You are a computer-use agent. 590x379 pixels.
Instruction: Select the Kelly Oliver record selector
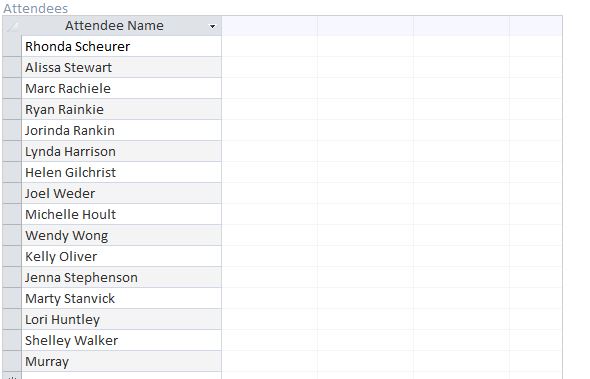(12, 257)
